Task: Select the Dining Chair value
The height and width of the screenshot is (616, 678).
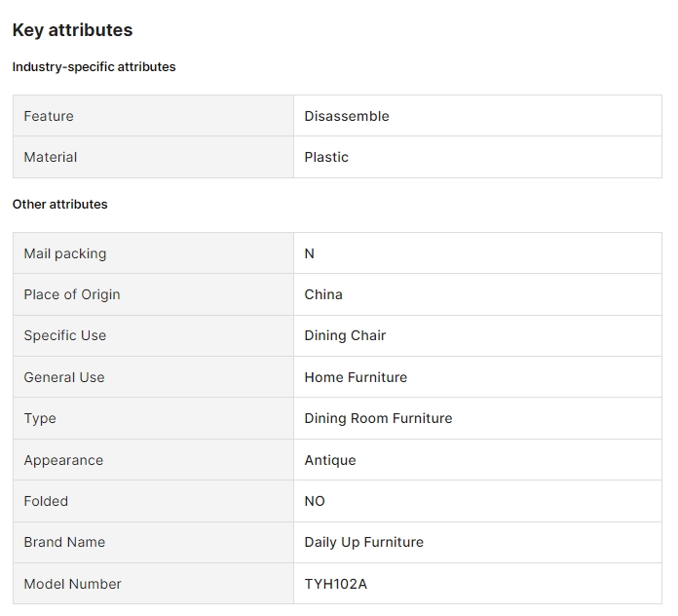Action: tap(345, 335)
